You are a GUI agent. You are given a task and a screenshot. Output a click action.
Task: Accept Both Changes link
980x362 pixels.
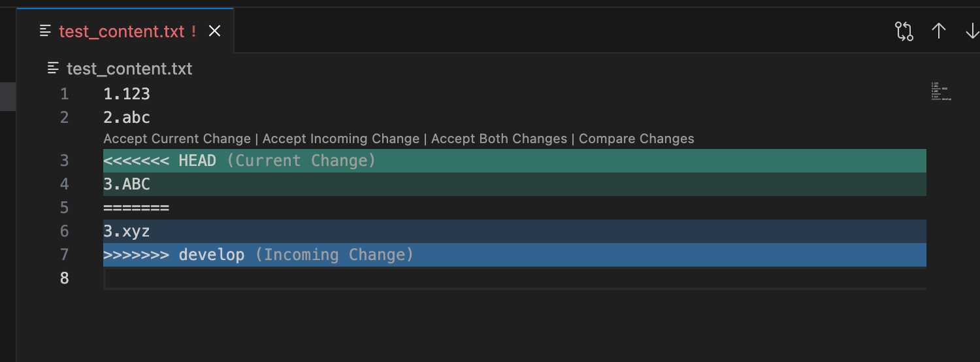[x=499, y=139]
